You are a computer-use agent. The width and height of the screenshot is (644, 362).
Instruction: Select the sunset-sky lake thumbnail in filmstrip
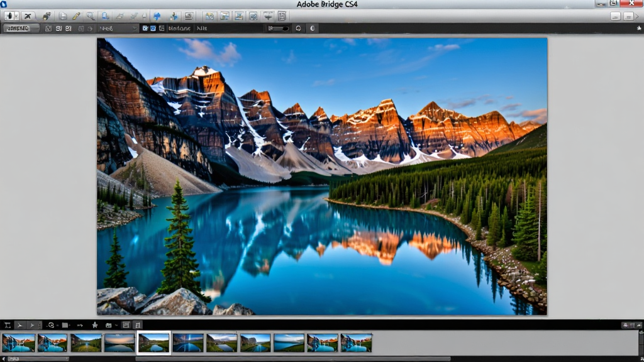pos(119,343)
